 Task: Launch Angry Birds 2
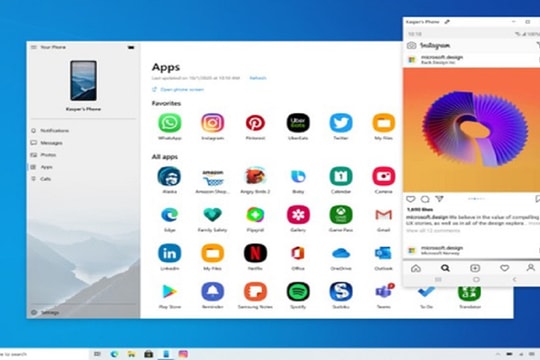click(255, 176)
